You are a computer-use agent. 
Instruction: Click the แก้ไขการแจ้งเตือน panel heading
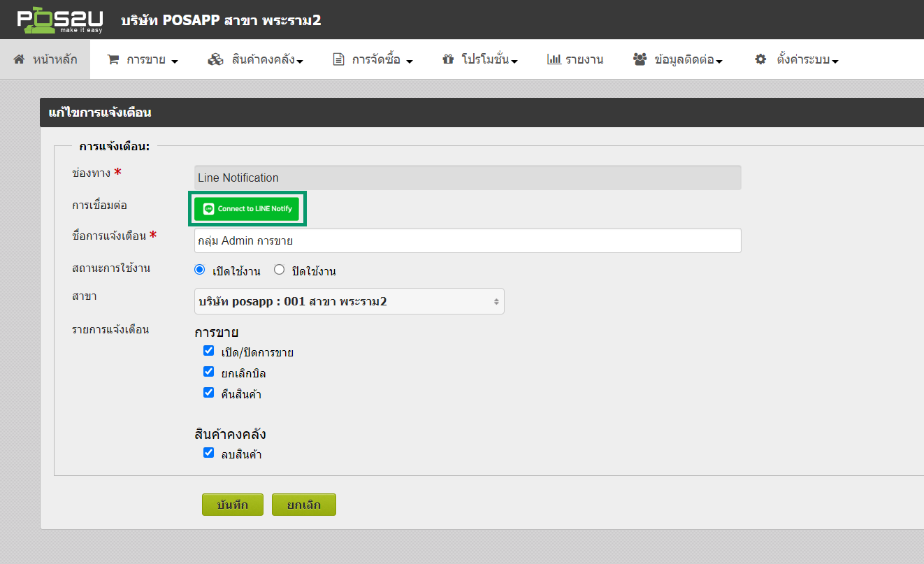100,112
